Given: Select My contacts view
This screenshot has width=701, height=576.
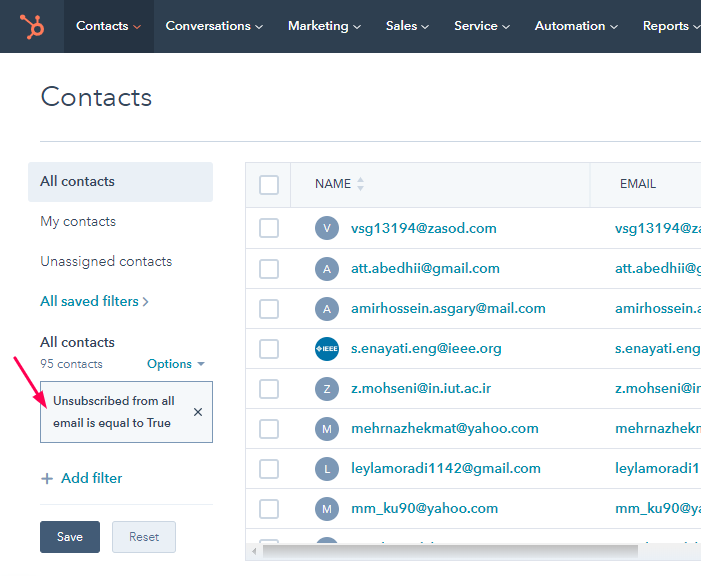Looking at the screenshot, I should (78, 221).
